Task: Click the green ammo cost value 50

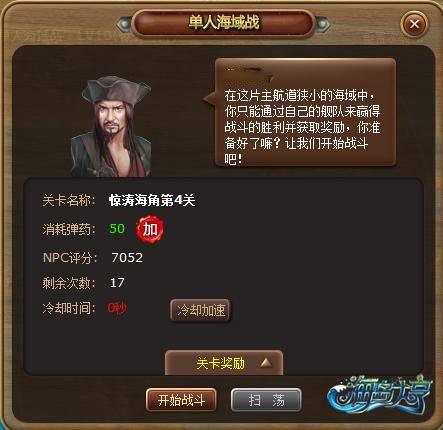Action: (x=117, y=229)
